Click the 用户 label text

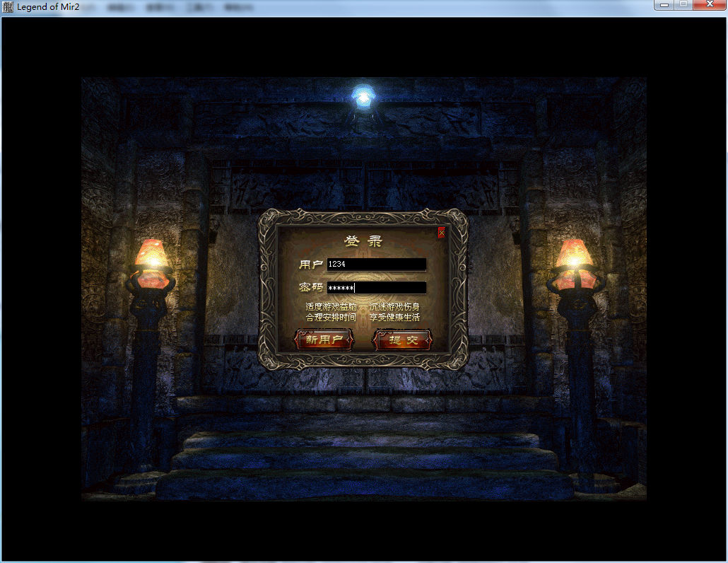[x=310, y=265]
